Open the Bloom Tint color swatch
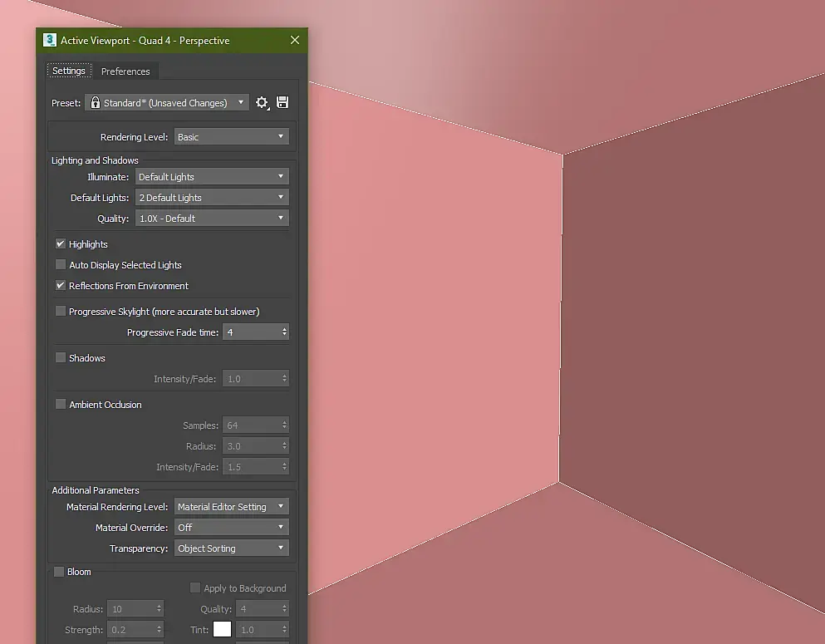825x644 pixels. (x=222, y=629)
